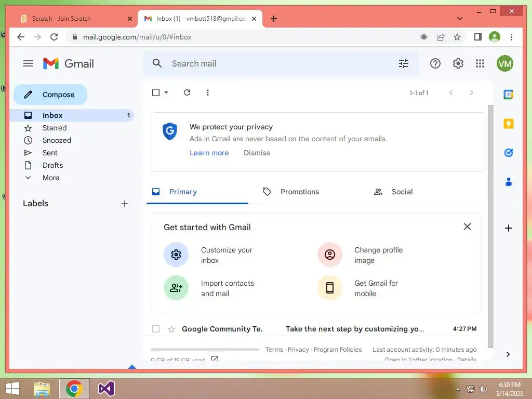Open the Windows Start button
Image resolution: width=532 pixels, height=399 pixels.
coord(12,389)
